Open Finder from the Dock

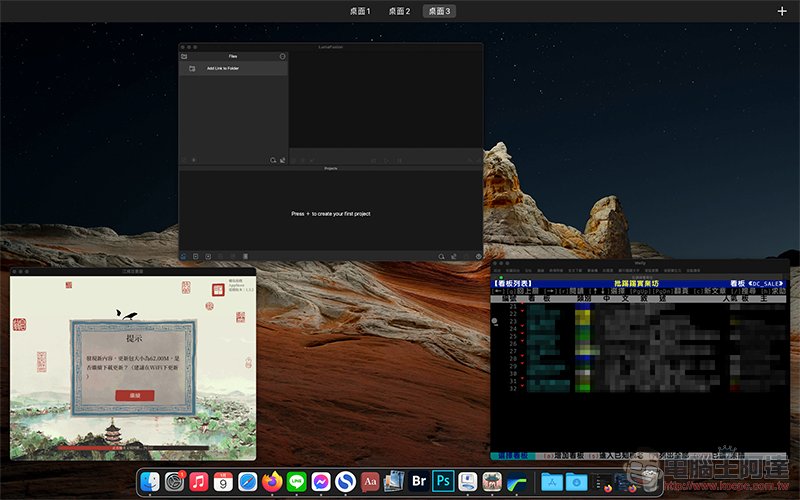150,481
